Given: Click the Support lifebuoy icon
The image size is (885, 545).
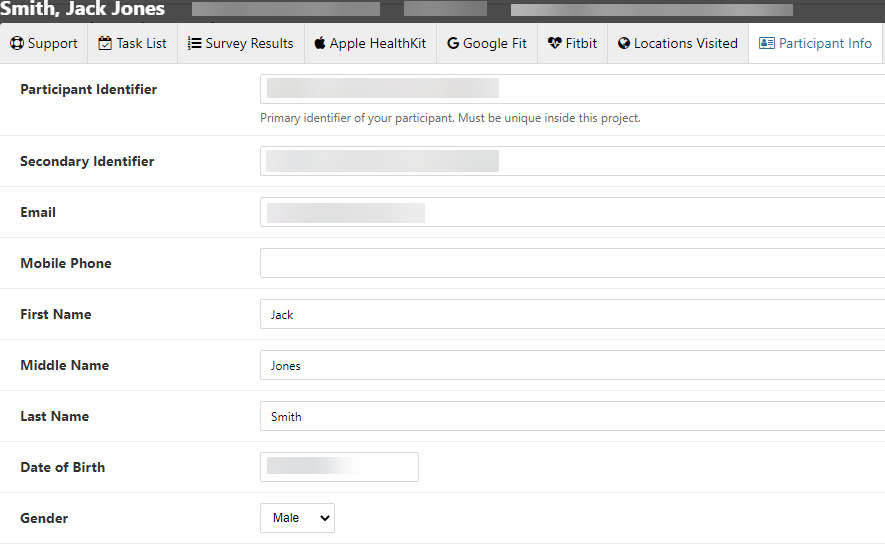Looking at the screenshot, I should coord(17,44).
